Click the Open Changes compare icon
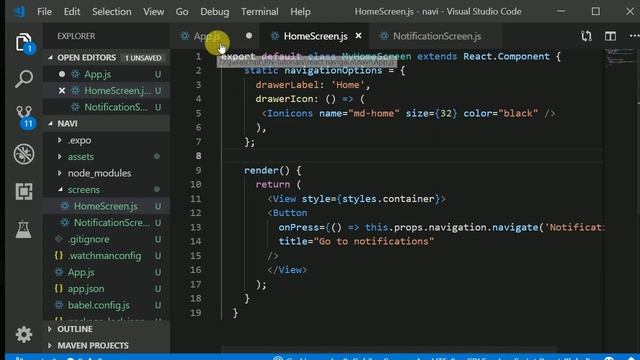Viewport: 640px width, 360px height. coord(587,36)
